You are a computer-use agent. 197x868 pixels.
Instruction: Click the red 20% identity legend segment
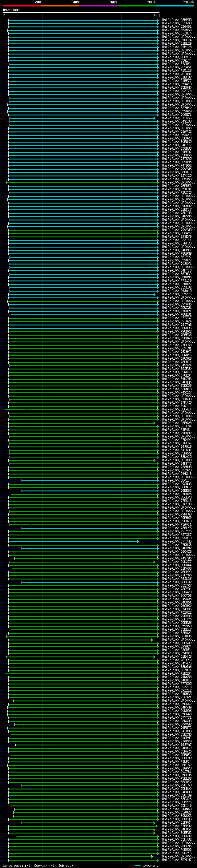click(22, 6)
